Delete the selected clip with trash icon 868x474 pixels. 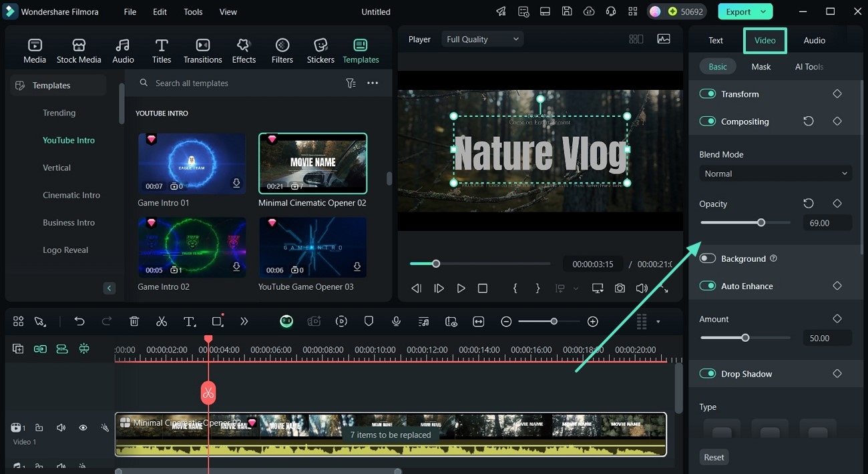[x=134, y=321]
